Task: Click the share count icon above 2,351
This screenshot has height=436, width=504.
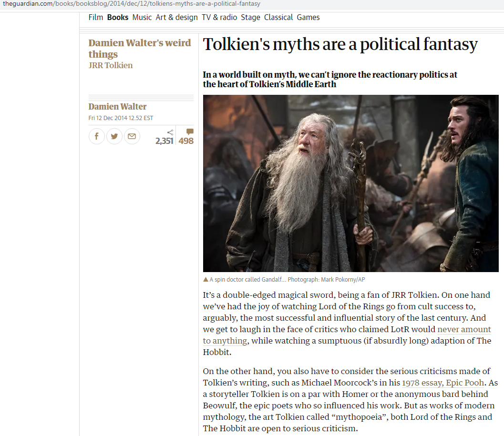Action: click(x=170, y=132)
